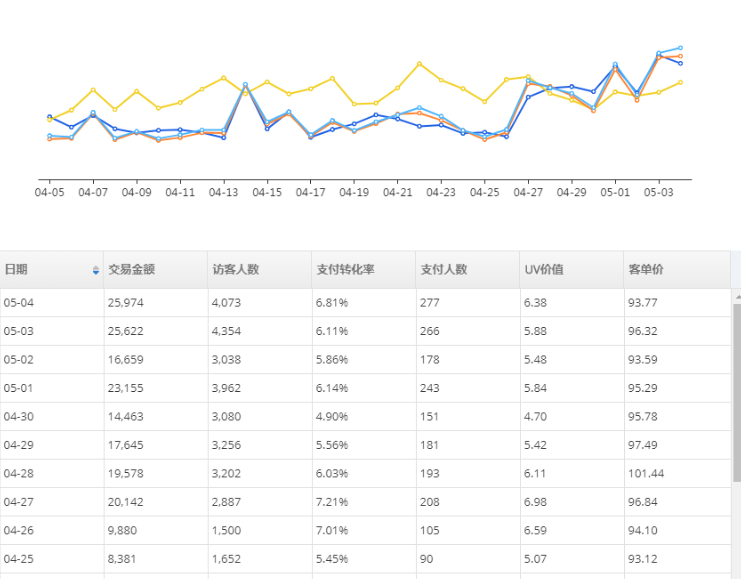Click transaction amount 8,381
The height and width of the screenshot is (579, 741).
(x=121, y=559)
